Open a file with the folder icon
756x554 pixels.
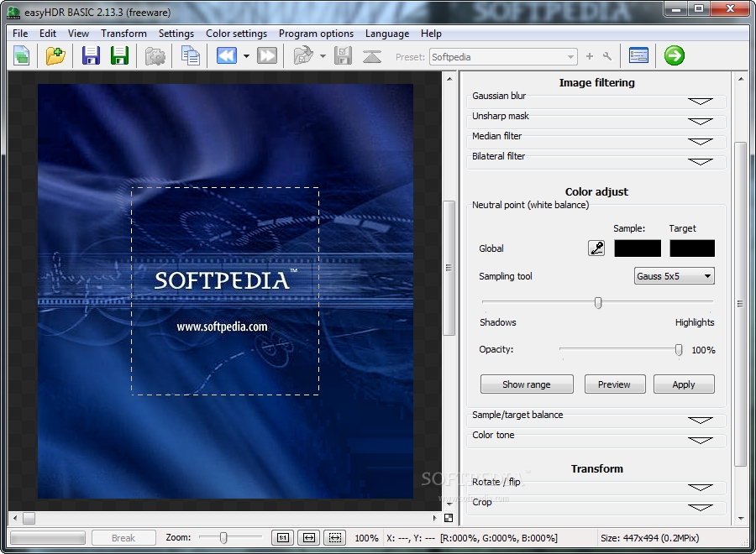click(x=55, y=56)
